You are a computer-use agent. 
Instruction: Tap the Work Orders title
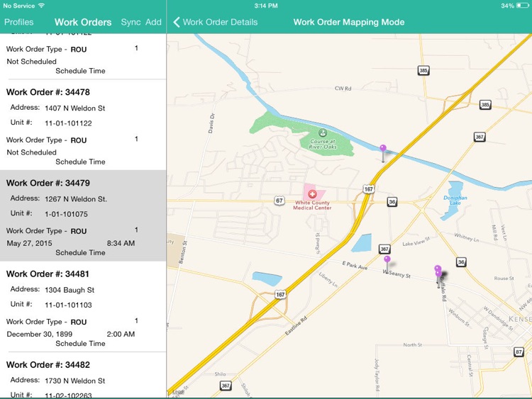pos(83,22)
